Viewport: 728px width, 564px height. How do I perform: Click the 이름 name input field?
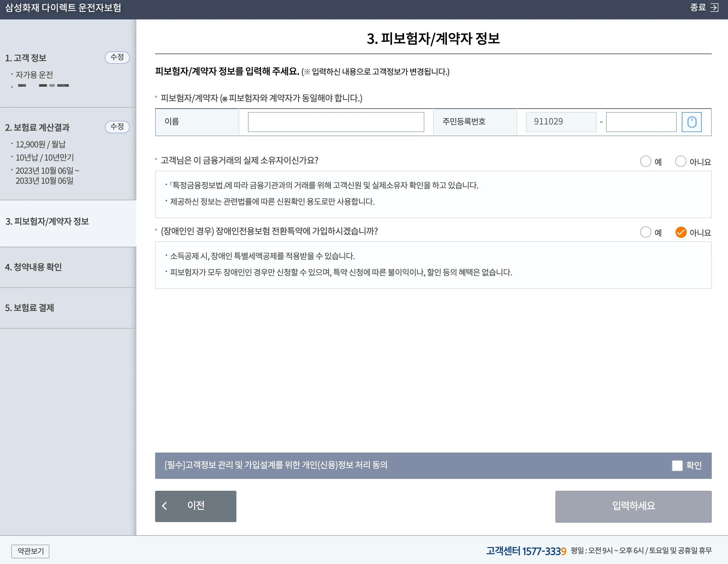coord(336,122)
